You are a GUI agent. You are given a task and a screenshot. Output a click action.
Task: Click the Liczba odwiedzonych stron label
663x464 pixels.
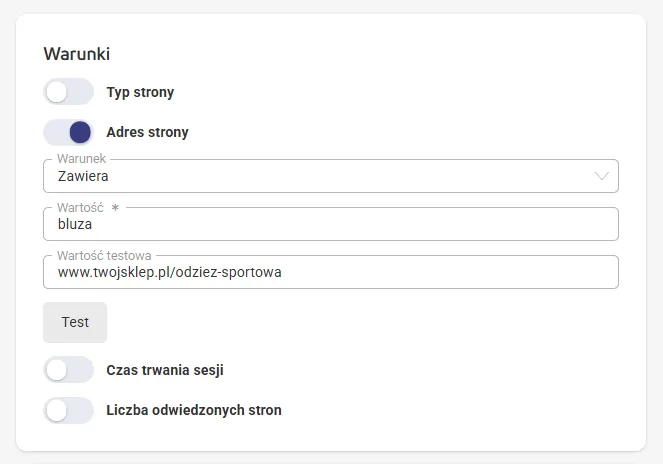pos(194,410)
